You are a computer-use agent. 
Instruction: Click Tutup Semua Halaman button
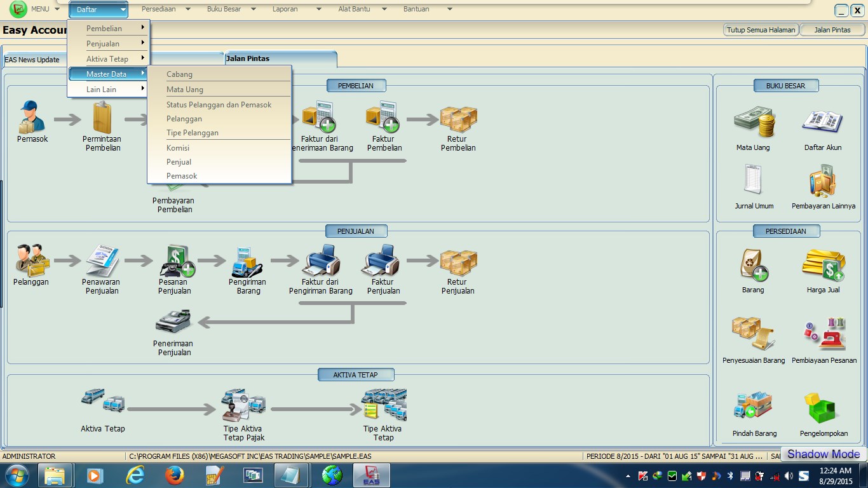(x=761, y=30)
